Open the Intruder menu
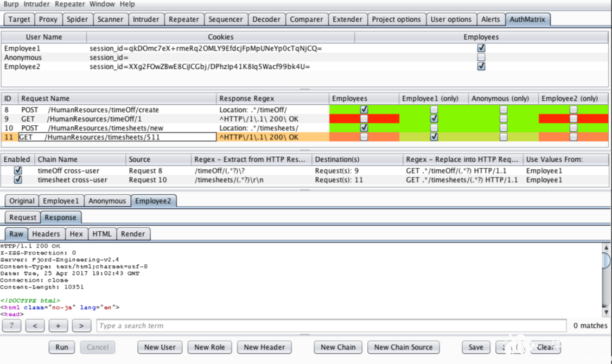 pyautogui.click(x=36, y=4)
